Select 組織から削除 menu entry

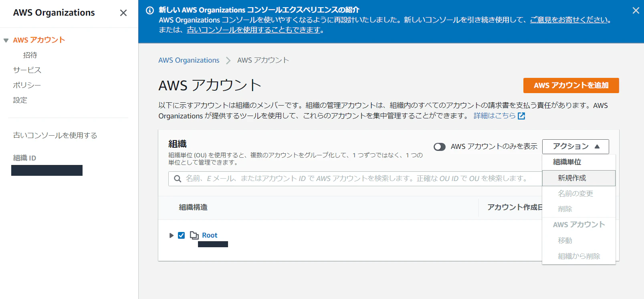579,256
